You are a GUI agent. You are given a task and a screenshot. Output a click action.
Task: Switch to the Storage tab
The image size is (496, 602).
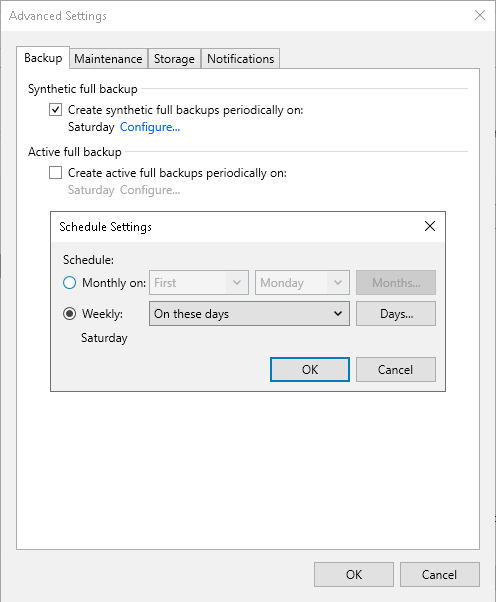click(174, 59)
